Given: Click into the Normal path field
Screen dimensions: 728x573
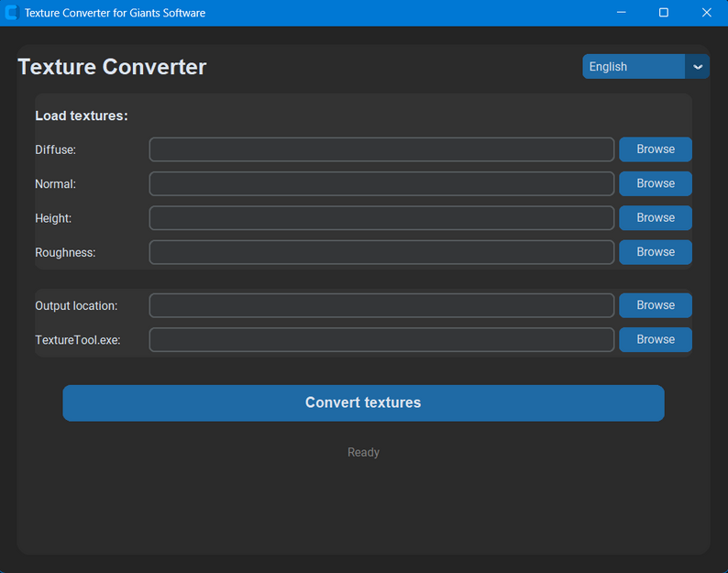Looking at the screenshot, I should (381, 183).
